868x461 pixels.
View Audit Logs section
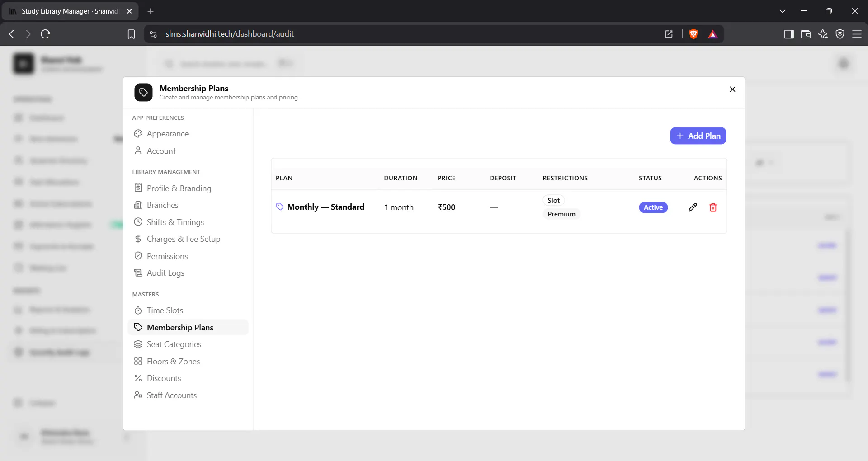[188, 273]
